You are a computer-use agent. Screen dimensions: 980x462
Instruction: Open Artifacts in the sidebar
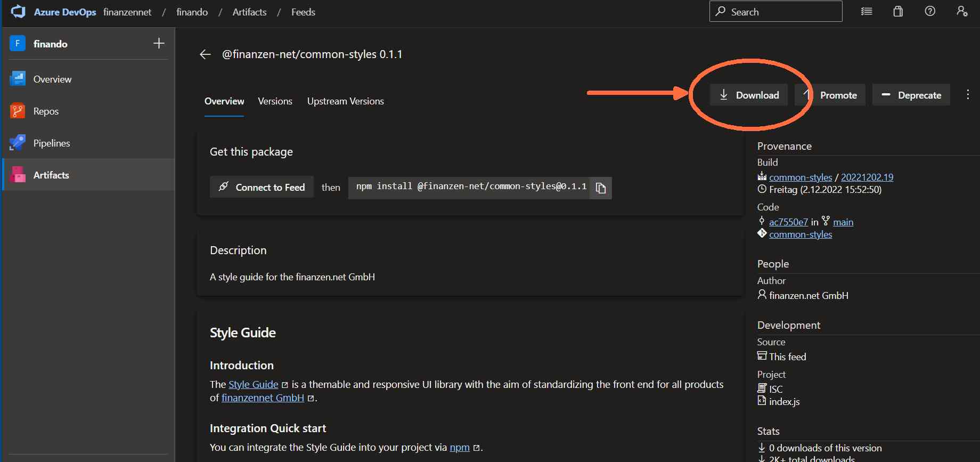click(x=88, y=175)
